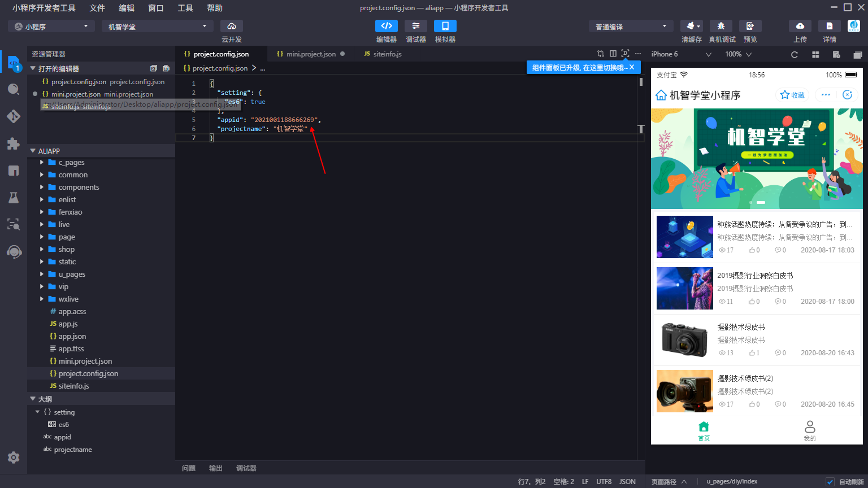The height and width of the screenshot is (488, 868).
Task: Click the 页面路径 page path expander
Action: 669,482
